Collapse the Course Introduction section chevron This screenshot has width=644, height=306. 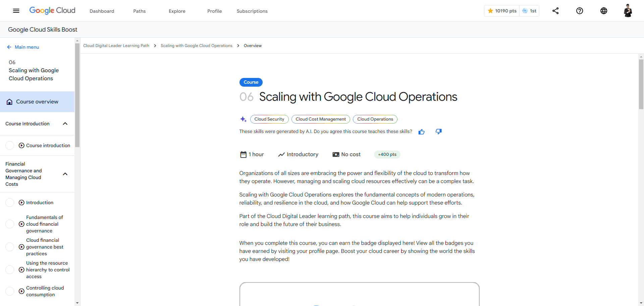click(65, 124)
